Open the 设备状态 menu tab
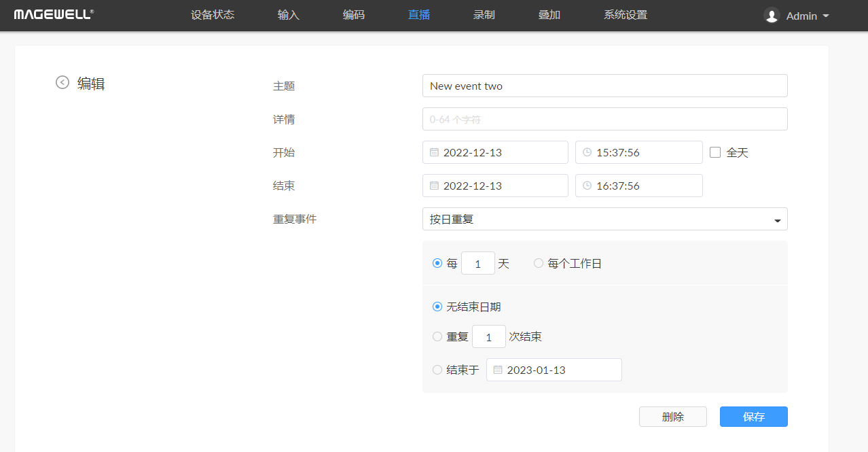 (x=213, y=15)
